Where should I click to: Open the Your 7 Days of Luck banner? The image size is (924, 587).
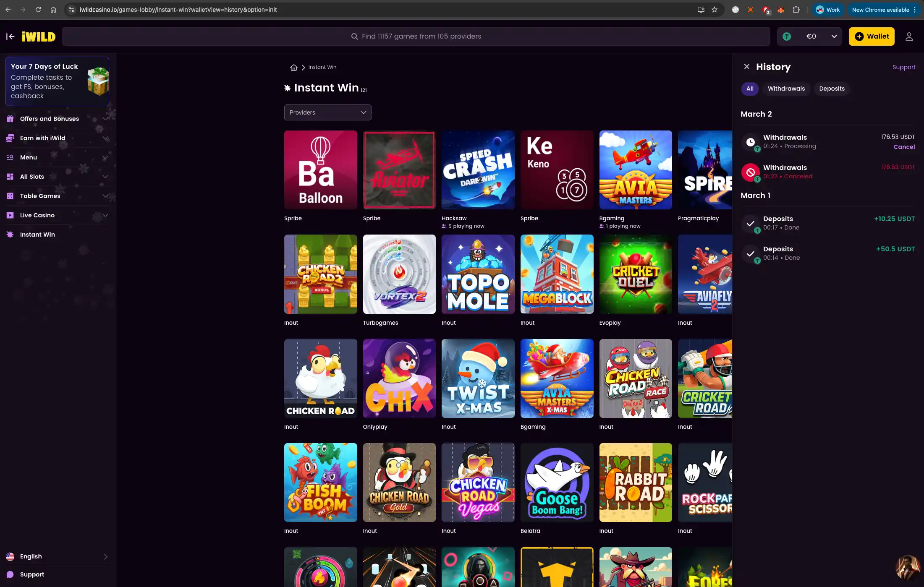click(57, 81)
